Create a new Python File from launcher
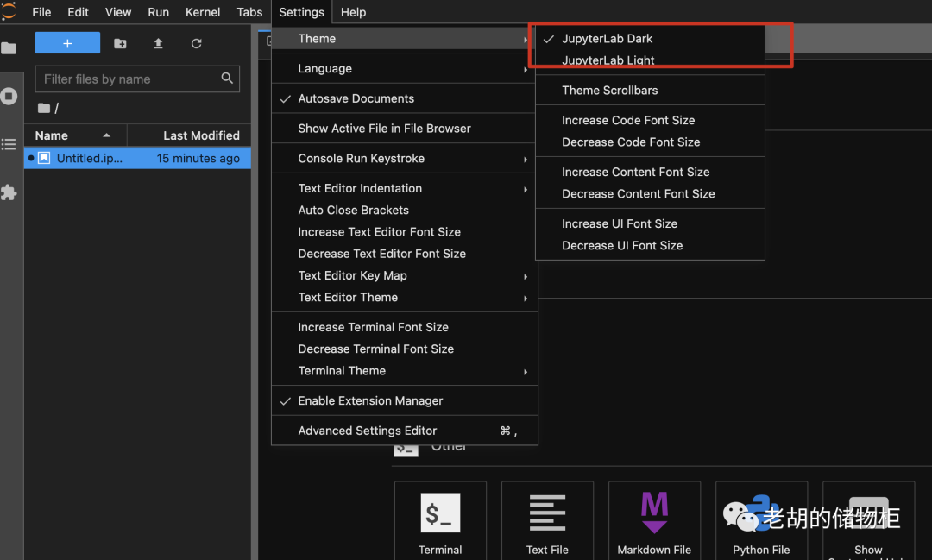Image resolution: width=932 pixels, height=560 pixels. point(761,521)
